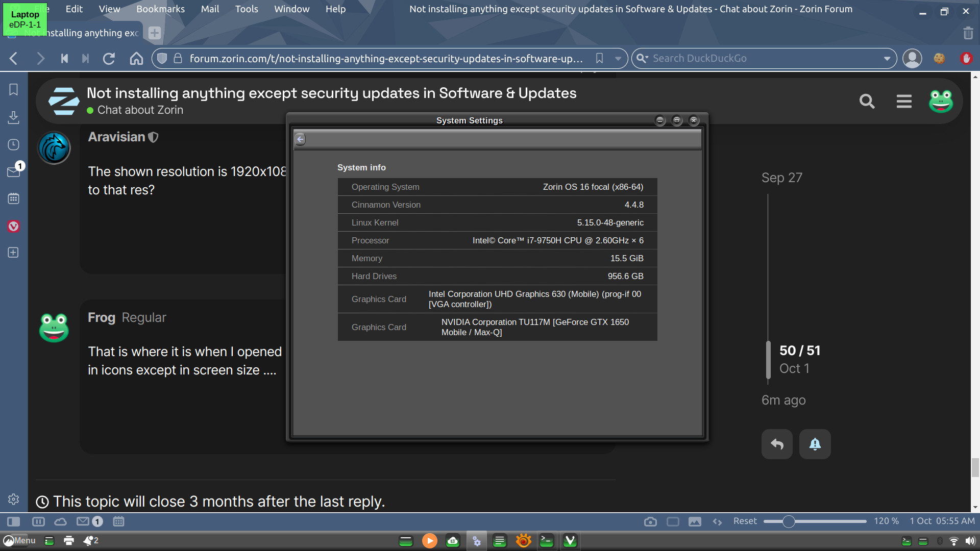Viewport: 980px width, 551px height.
Task: Go to the home page
Action: [x=136, y=59]
